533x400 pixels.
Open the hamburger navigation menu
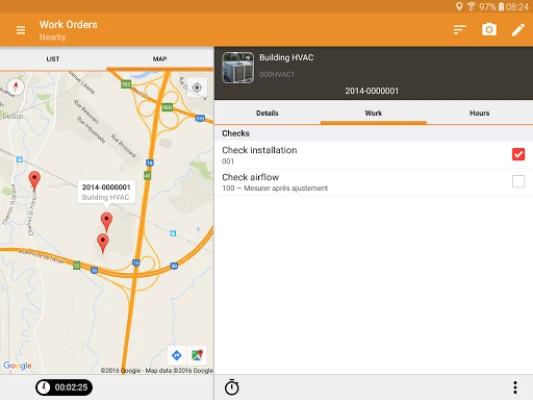point(21,30)
